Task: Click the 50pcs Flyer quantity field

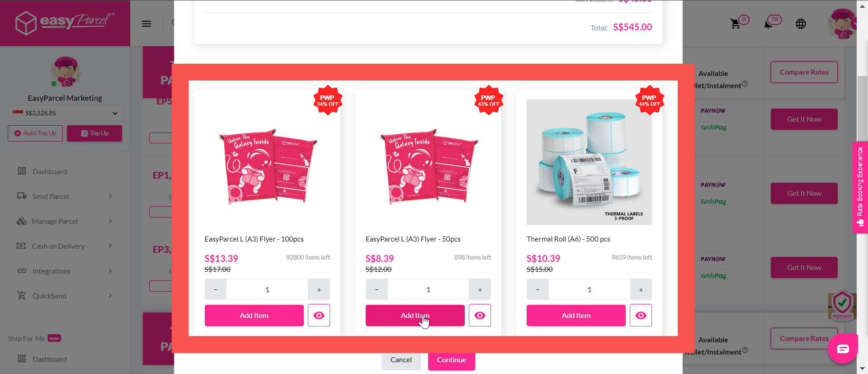Action: [x=428, y=289]
